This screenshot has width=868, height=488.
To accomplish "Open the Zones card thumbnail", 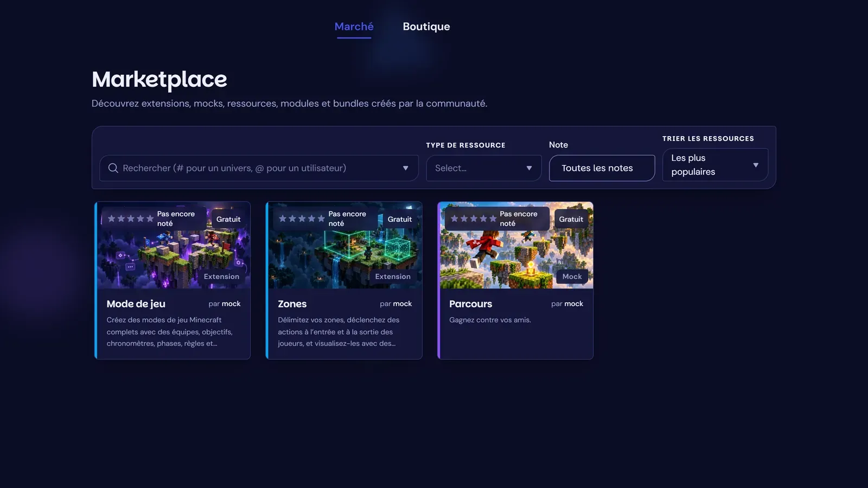I will click(x=344, y=245).
